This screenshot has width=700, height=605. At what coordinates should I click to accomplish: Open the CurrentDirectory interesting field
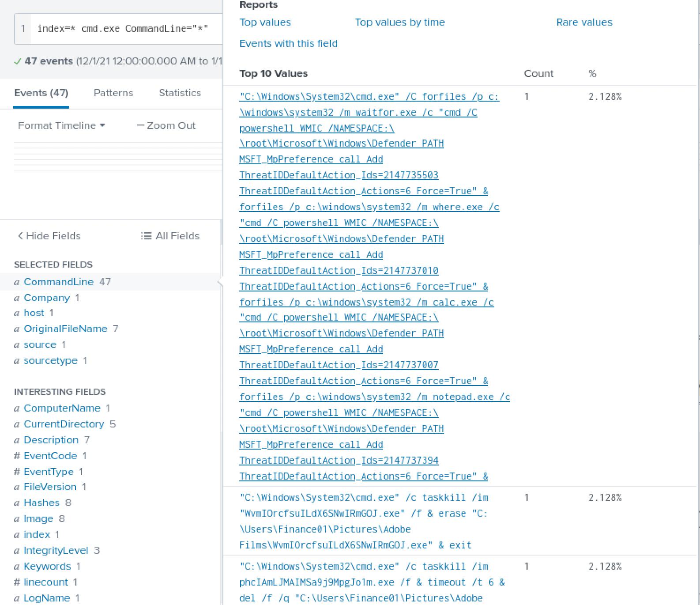64,424
